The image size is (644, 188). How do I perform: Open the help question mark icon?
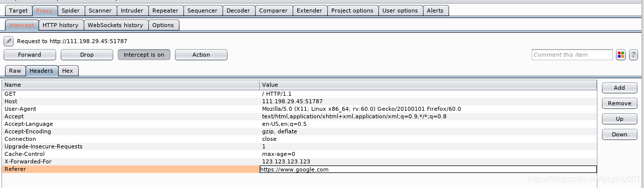tap(633, 55)
